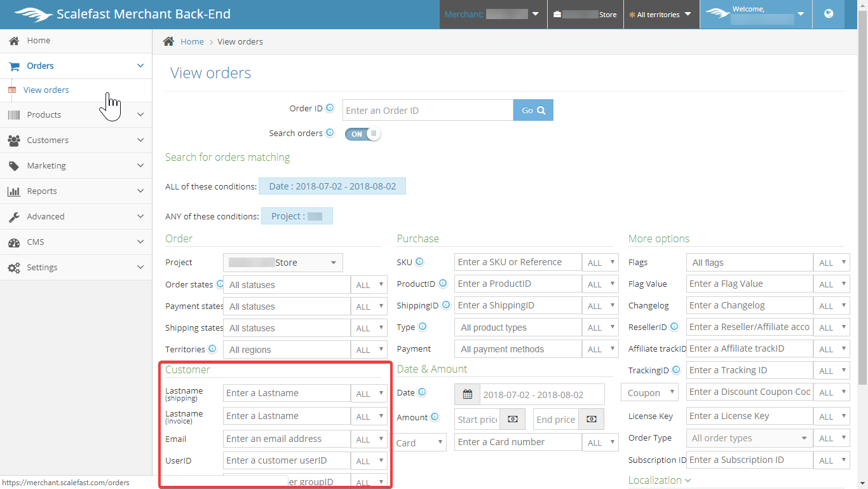
Task: Click the home icon in breadcrumb
Action: click(168, 41)
